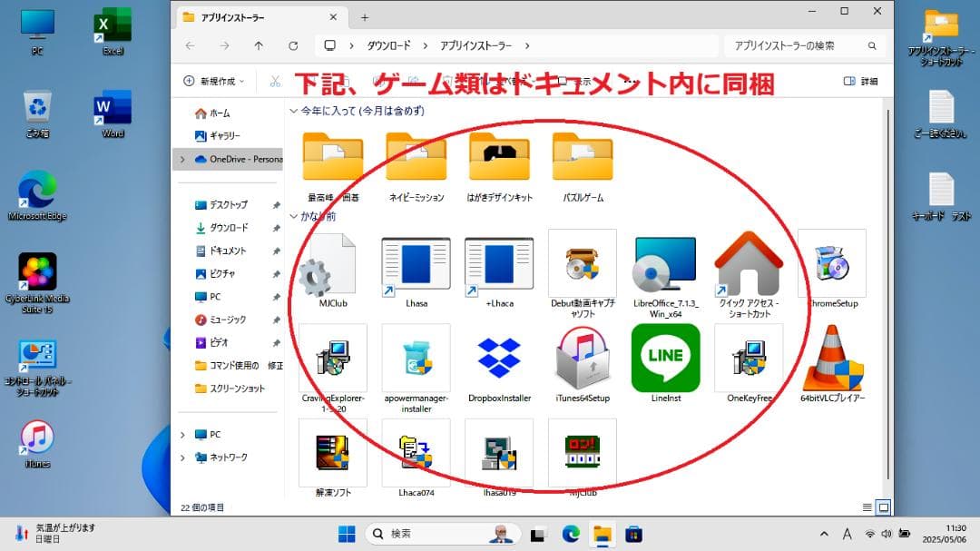Image resolution: width=980 pixels, height=551 pixels.
Task: Open Microsoft Edge desktop shortcut
Action: click(37, 196)
